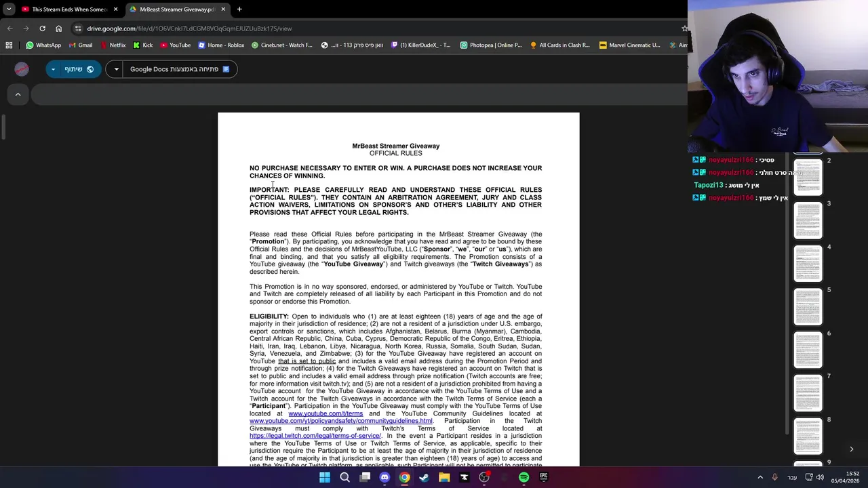This screenshot has width=868, height=488.
Task: Open Steam from the taskbar
Action: [x=425, y=477]
